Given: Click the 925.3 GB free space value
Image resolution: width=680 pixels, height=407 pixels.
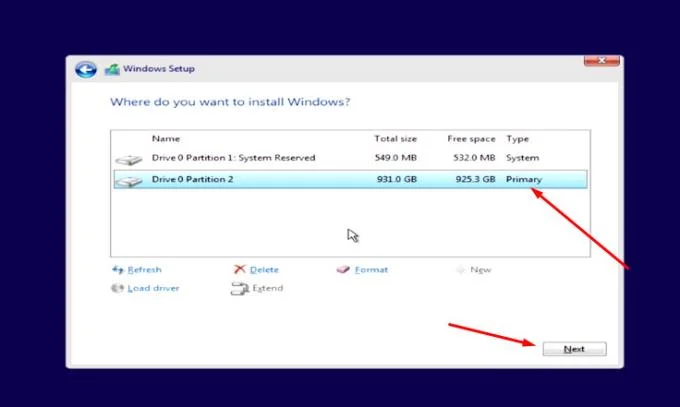Looking at the screenshot, I should (x=475, y=179).
